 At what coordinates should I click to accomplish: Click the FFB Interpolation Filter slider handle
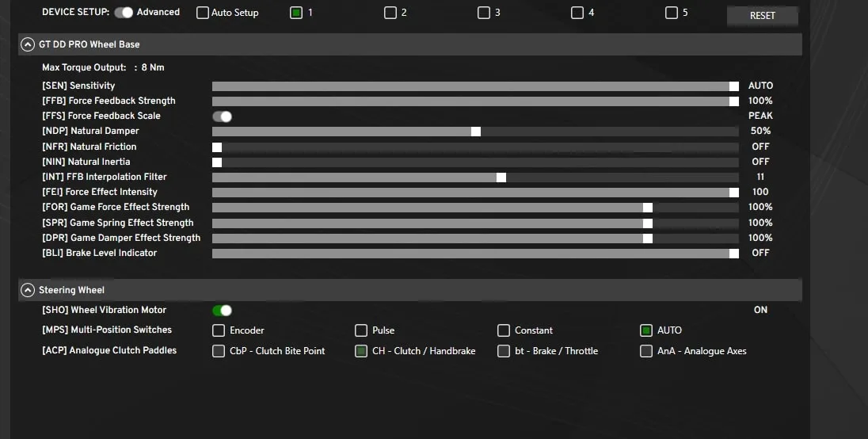coord(501,178)
